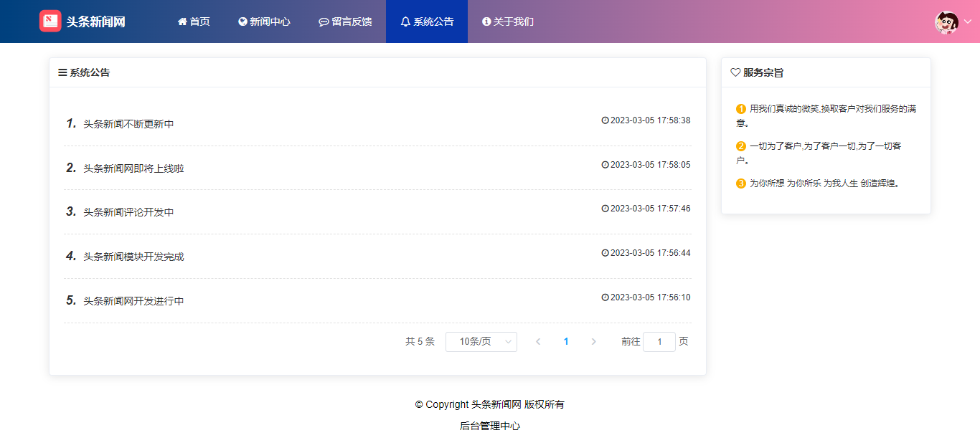Open the 留言反馈 menu item
Image resolution: width=980 pixels, height=448 pixels.
click(345, 22)
